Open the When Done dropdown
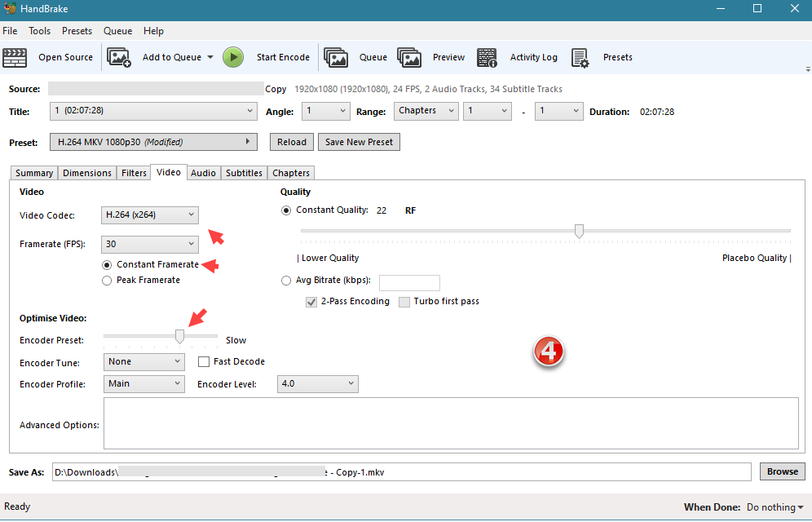This screenshot has height=522, width=812. click(774, 507)
